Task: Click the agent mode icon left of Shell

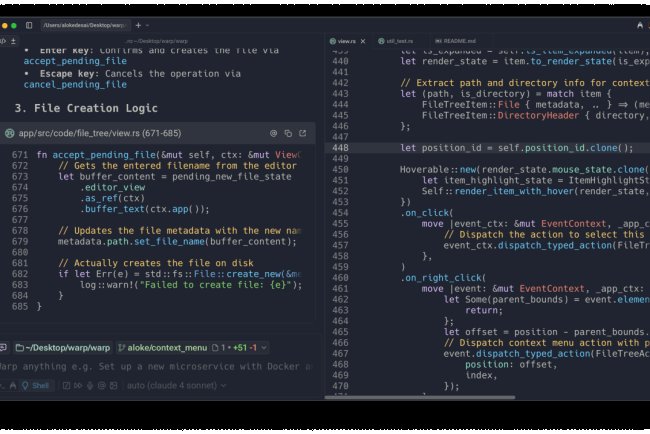Action: click(x=13, y=386)
